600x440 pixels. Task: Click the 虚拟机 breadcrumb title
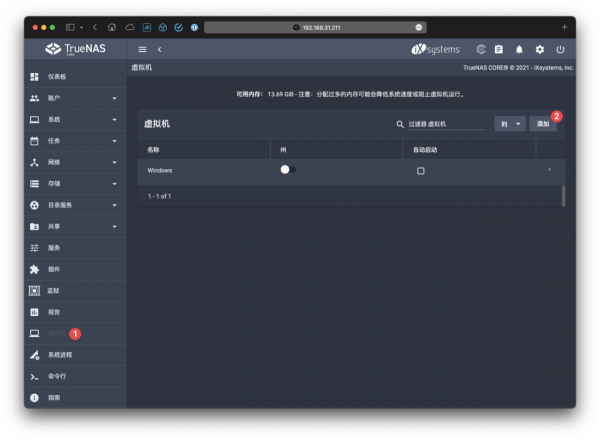142,68
